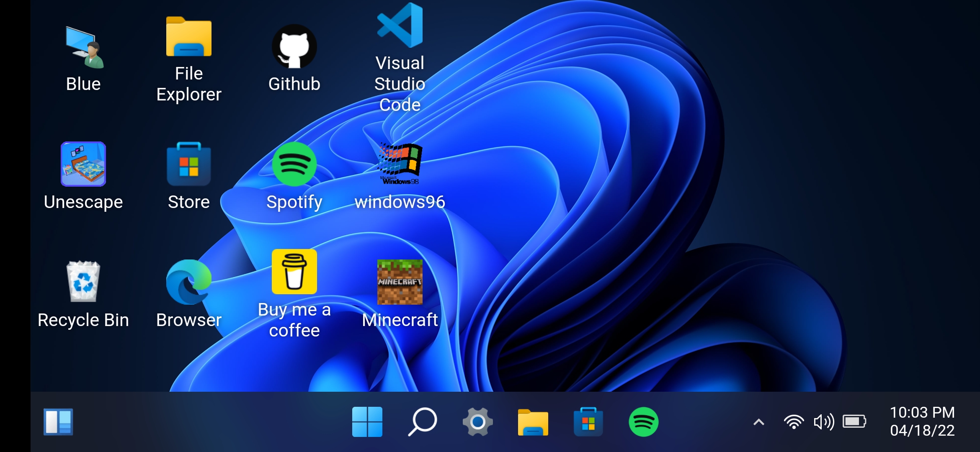Screen dimensions: 980x452
Task: Open Spotify from the desktop
Action: [294, 164]
